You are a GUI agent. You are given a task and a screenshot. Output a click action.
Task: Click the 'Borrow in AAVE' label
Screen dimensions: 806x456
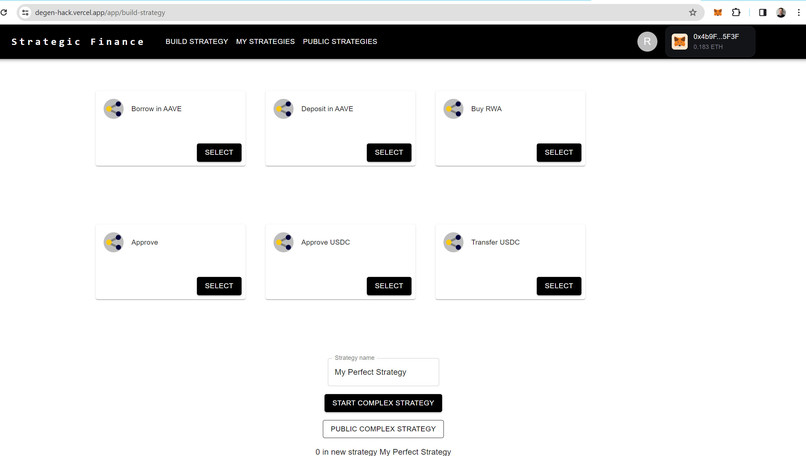pos(156,108)
